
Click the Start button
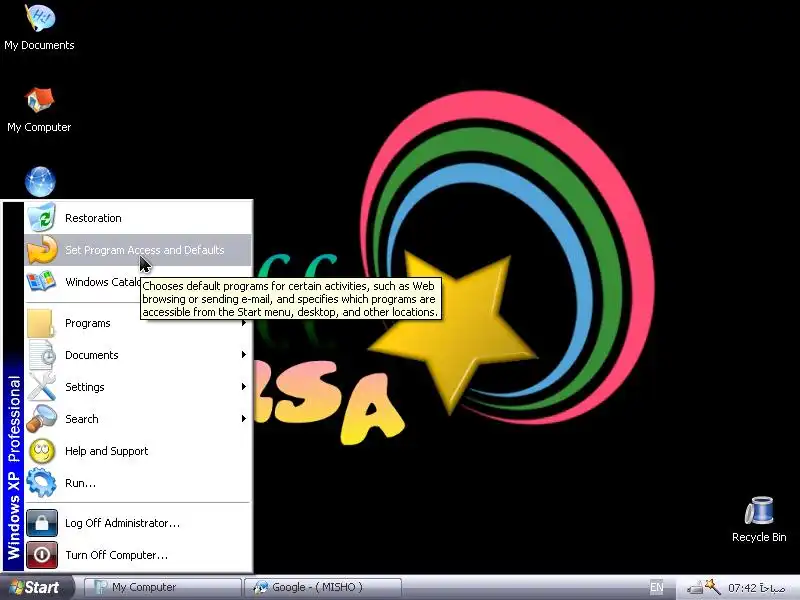[37, 587]
